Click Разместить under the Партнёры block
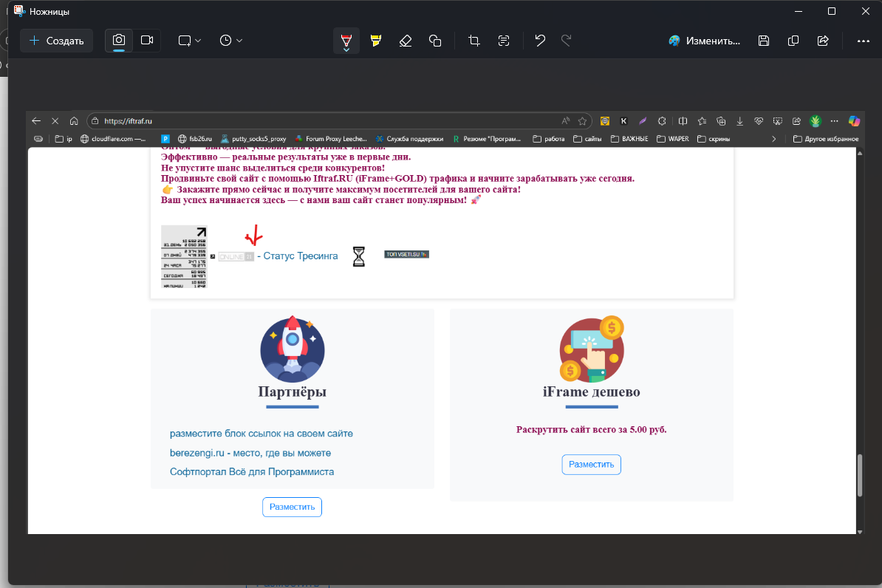 point(292,507)
